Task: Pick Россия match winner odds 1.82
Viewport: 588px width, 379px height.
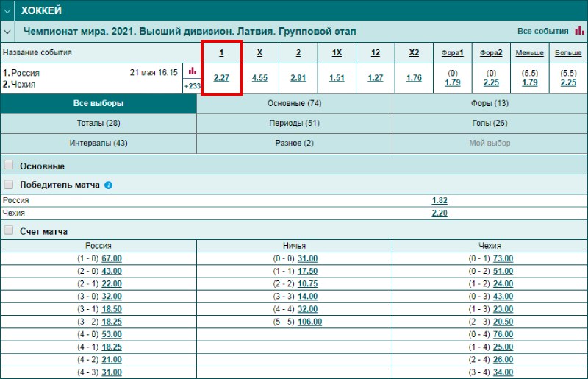Action: point(440,201)
